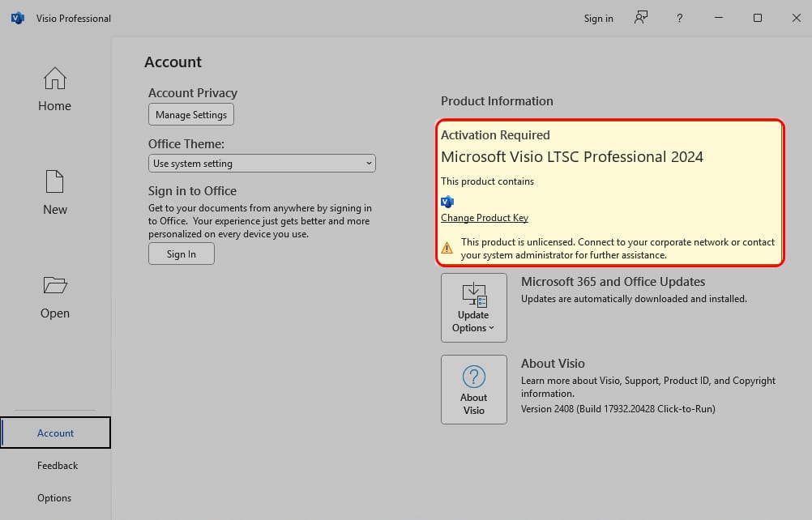Click the Activation Required heading
The image size is (812, 520).
[x=496, y=135]
